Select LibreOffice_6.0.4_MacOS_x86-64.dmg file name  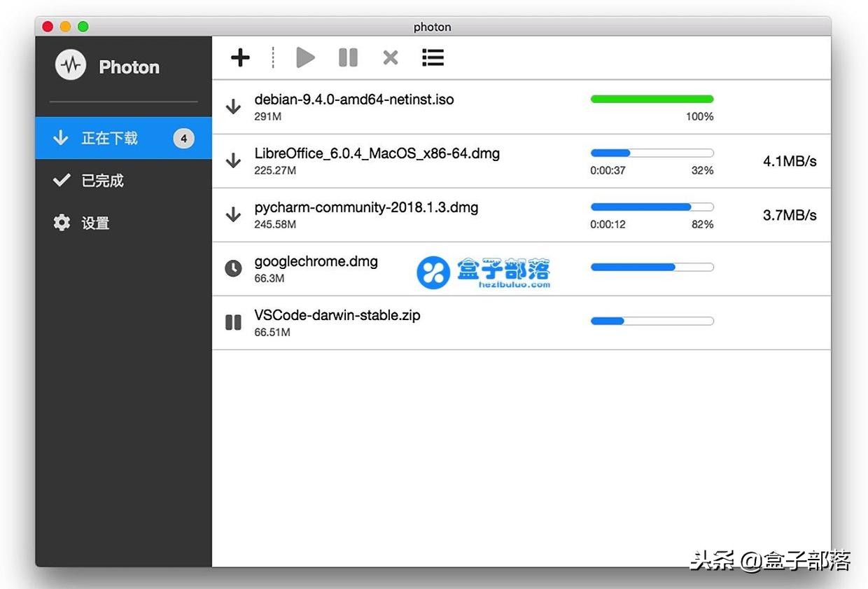(x=377, y=153)
